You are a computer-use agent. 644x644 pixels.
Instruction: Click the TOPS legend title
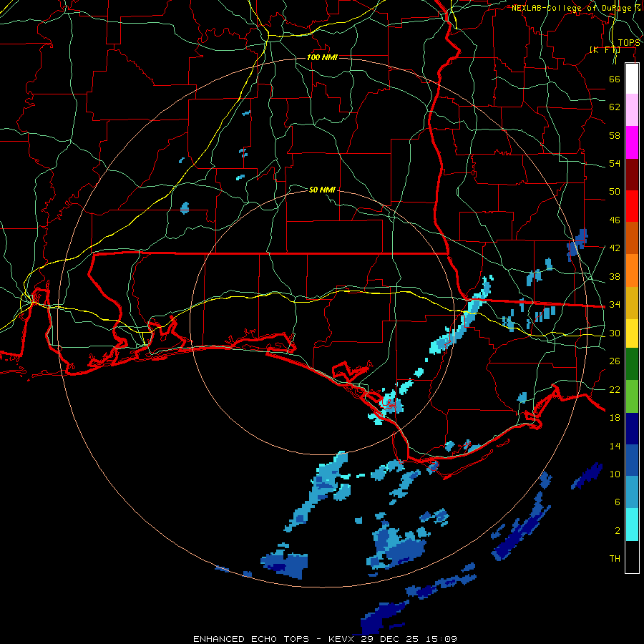tap(628, 43)
